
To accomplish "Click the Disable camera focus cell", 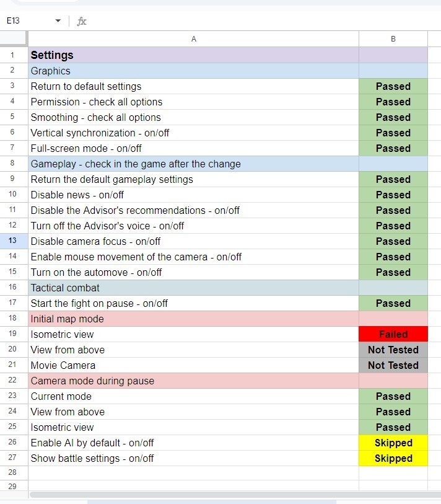I will (193, 241).
